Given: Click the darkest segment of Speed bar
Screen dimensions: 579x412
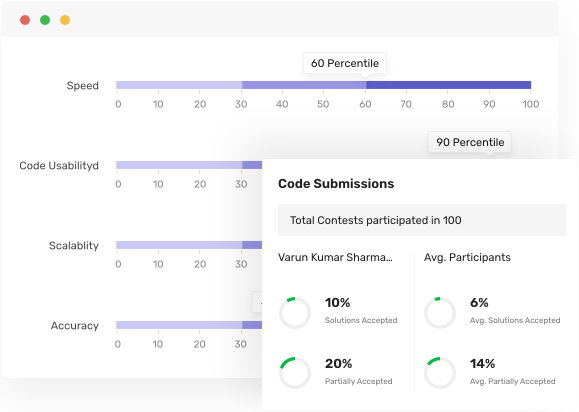Looking at the screenshot, I should click(449, 85).
